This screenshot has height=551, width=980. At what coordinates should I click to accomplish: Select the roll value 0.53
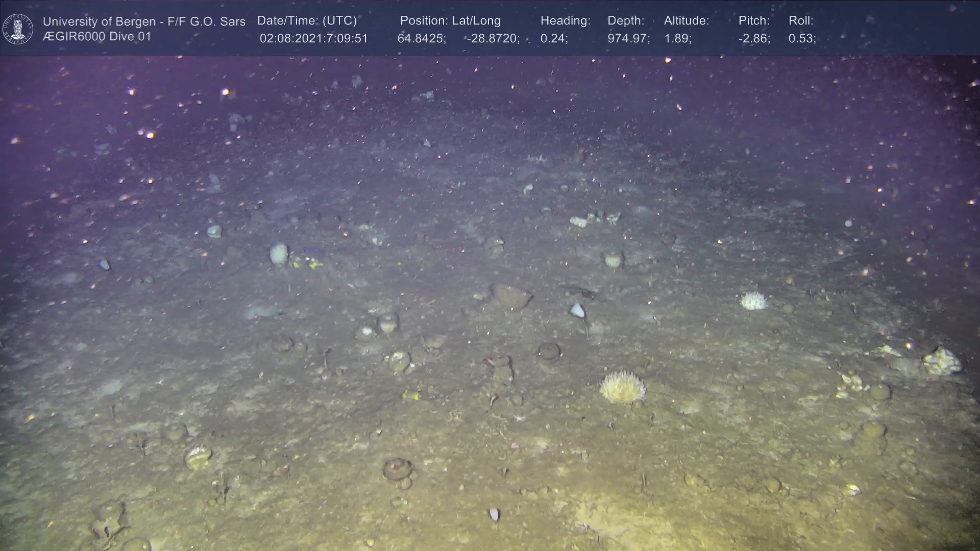(x=802, y=38)
